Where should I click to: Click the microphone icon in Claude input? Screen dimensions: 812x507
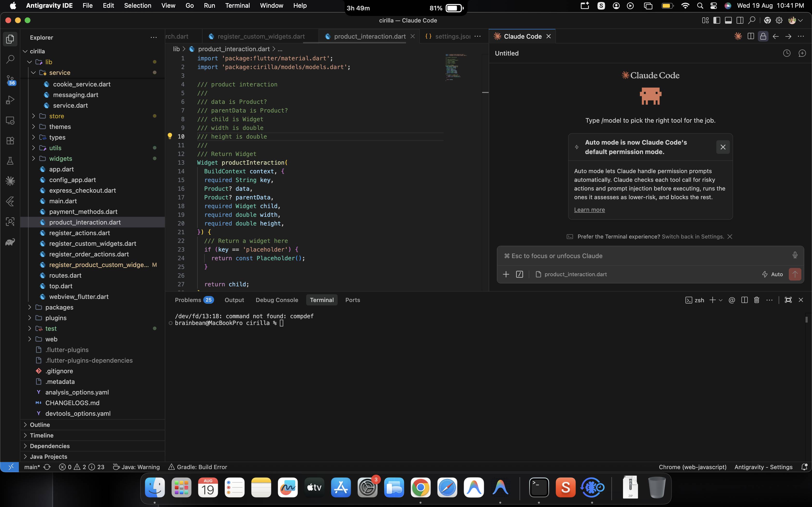point(795,255)
